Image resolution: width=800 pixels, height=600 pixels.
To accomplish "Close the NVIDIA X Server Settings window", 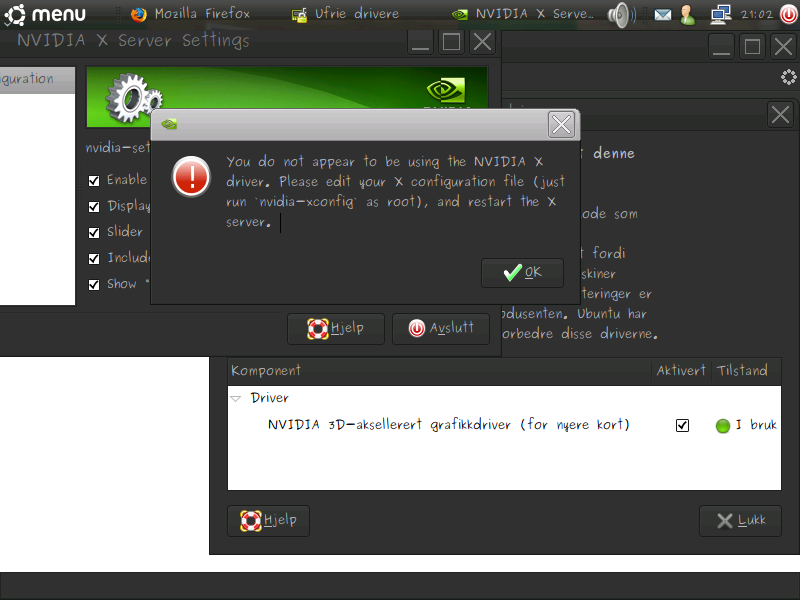I will tap(483, 42).
